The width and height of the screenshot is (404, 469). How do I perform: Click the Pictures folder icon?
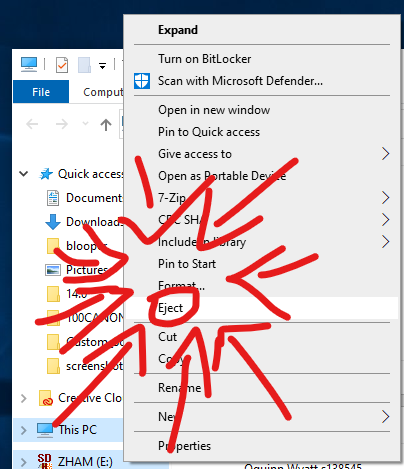[x=53, y=270]
